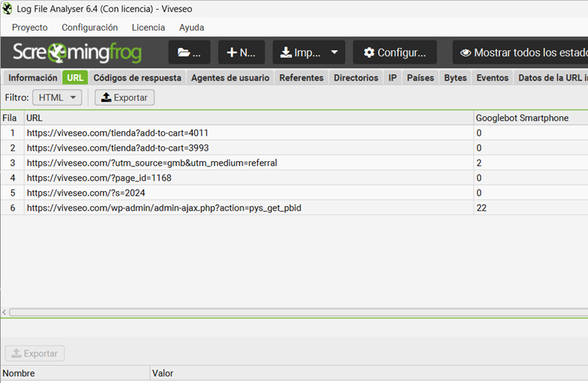Select the wp-admin admin-ajax.php URL row
This screenshot has height=383, width=588.
(163, 208)
